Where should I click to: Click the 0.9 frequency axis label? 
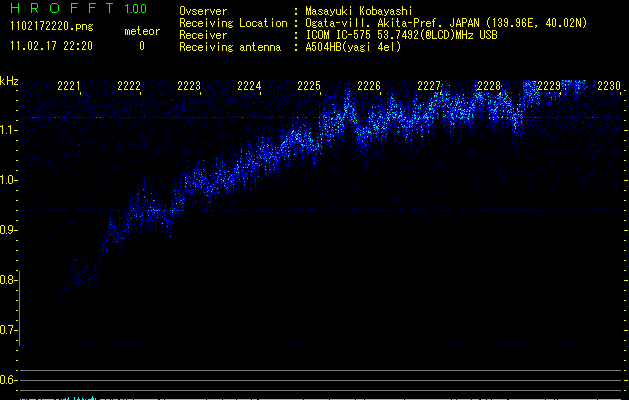click(x=8, y=230)
